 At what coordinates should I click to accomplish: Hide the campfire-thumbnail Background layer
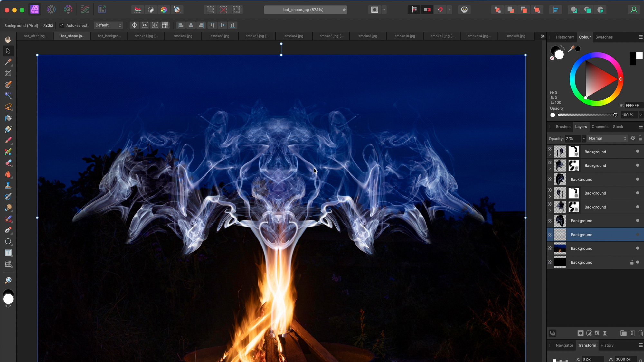[638, 248]
